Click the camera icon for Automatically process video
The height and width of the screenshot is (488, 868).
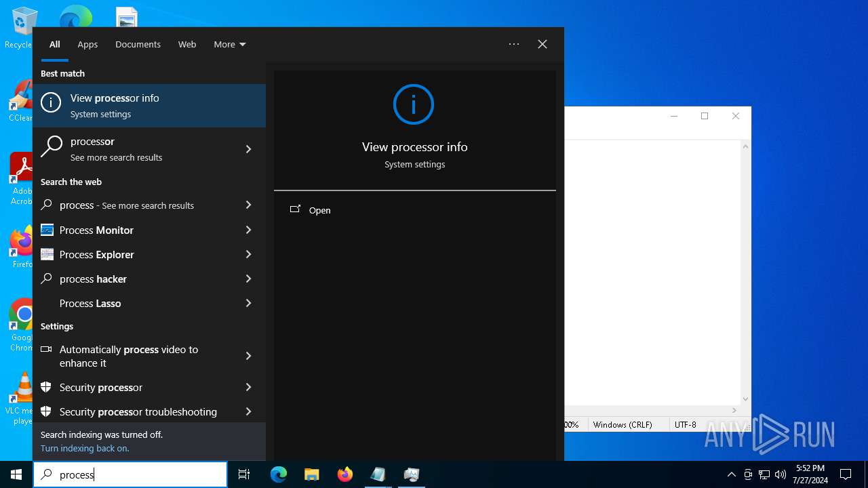point(46,350)
